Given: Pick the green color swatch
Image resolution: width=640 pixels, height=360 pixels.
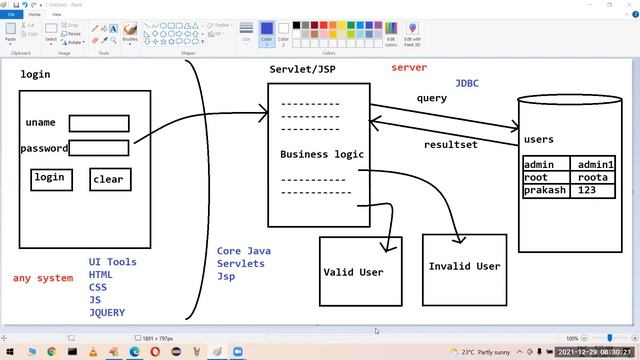Looking at the screenshot, I should (351, 25).
